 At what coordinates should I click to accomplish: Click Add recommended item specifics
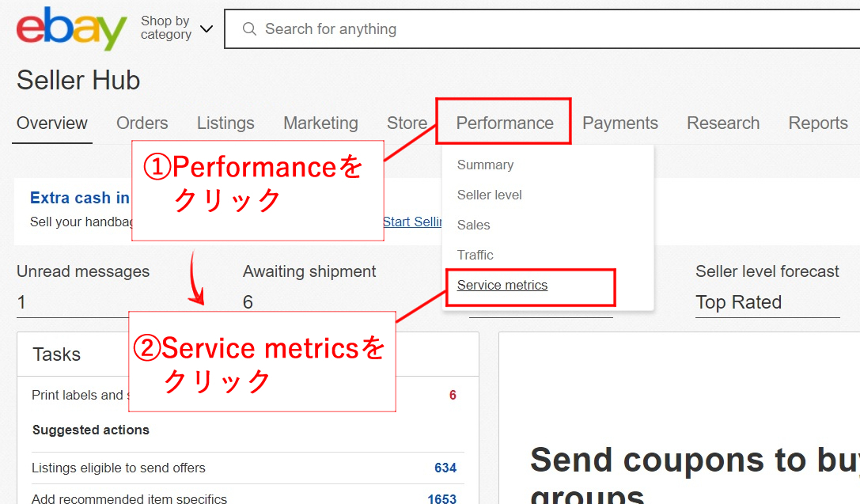pos(129,499)
